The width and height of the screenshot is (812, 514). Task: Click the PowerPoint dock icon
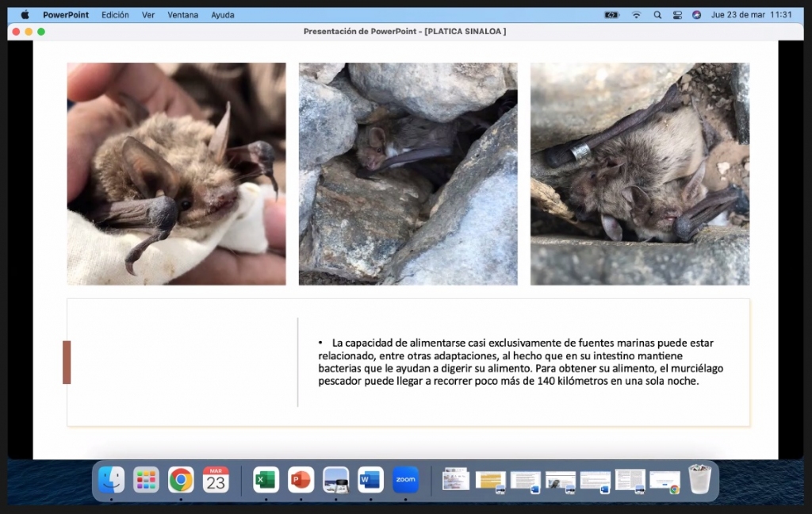[x=301, y=480]
